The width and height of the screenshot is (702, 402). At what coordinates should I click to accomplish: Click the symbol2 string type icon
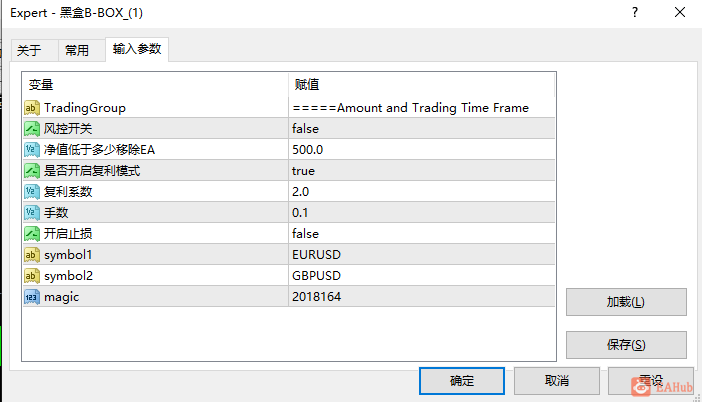pyautogui.click(x=32, y=276)
